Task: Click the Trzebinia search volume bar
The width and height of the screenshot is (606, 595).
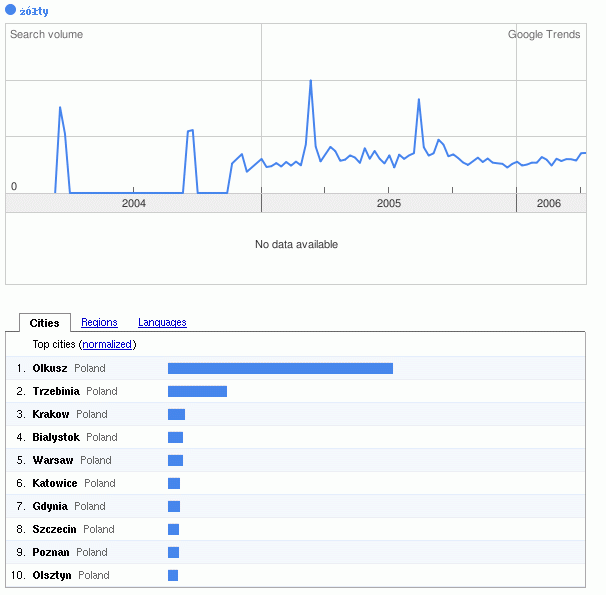Action: 197,391
